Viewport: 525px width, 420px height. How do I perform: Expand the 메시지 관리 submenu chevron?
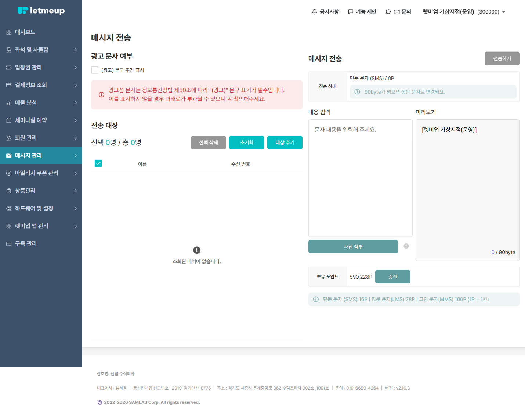click(76, 156)
